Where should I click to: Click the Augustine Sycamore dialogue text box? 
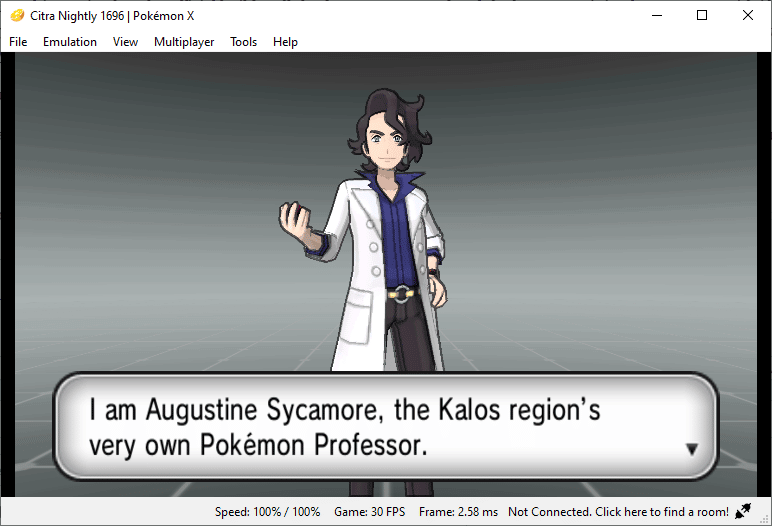coord(386,427)
